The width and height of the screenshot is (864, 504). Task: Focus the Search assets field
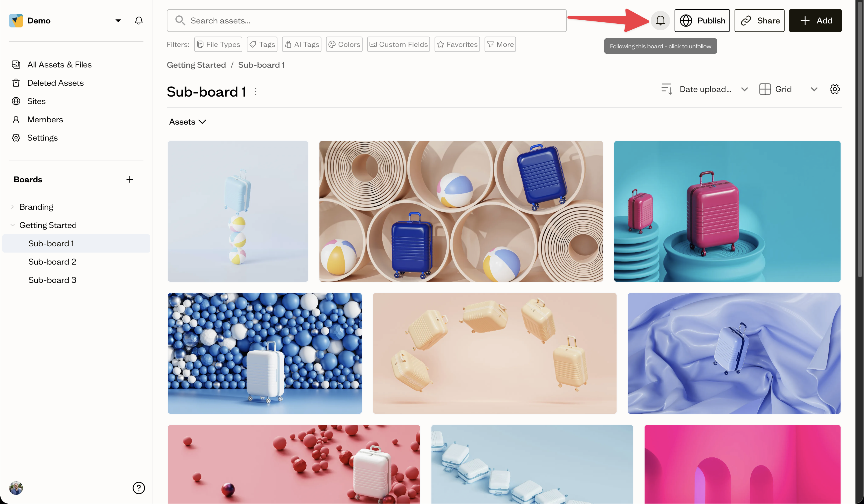(x=367, y=21)
